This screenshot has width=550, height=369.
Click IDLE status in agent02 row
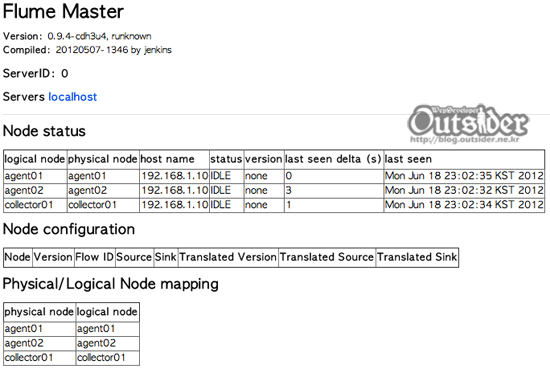click(226, 190)
